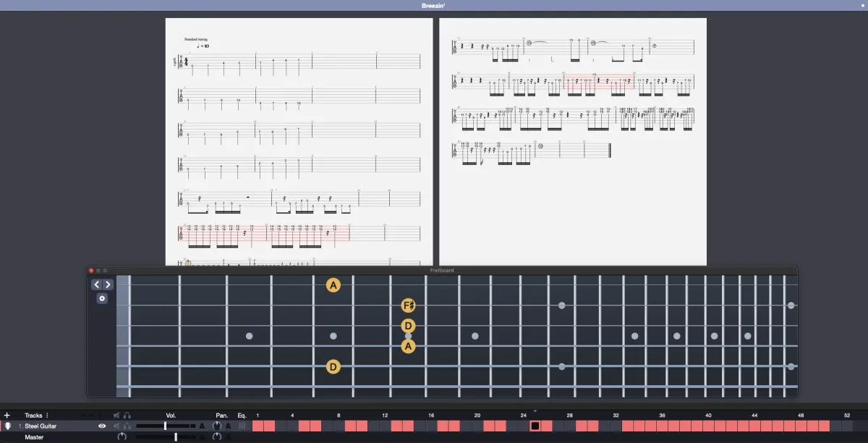This screenshot has height=443, width=868.
Task: Click the A note on the top string
Action: [x=333, y=285]
